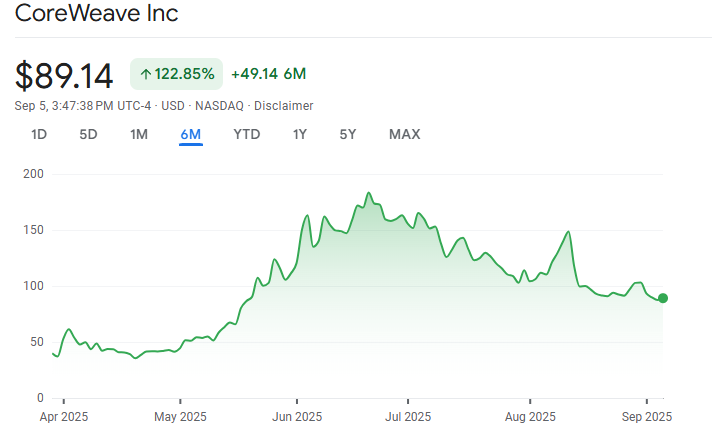712x441 pixels.
Task: Switch chart to YTD view
Action: 246,134
